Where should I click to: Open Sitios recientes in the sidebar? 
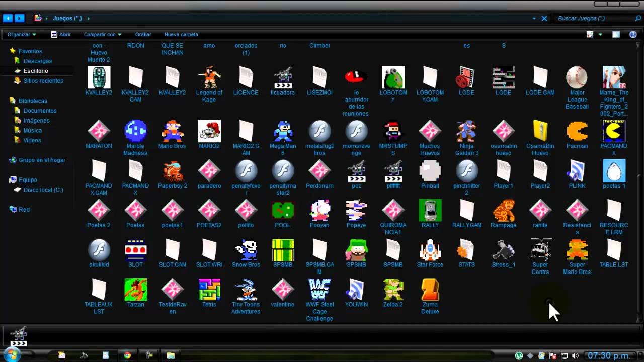point(43,81)
